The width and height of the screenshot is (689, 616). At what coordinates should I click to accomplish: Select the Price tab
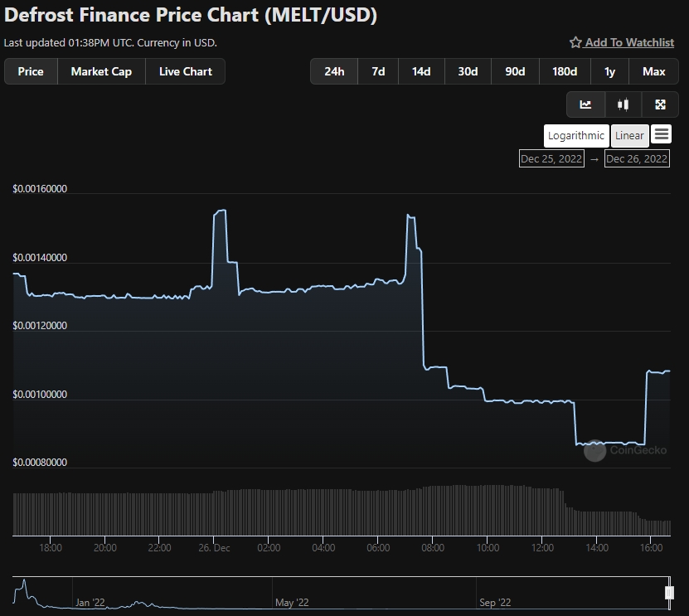tap(31, 71)
